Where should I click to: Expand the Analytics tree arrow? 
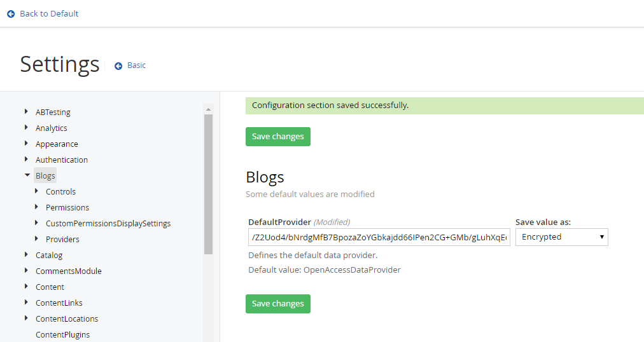click(27, 128)
